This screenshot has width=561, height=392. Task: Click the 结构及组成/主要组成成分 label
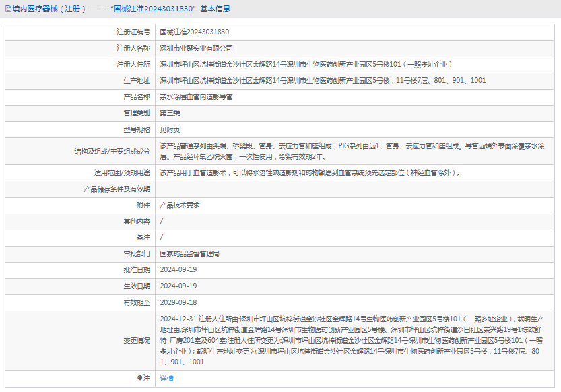[x=112, y=152]
